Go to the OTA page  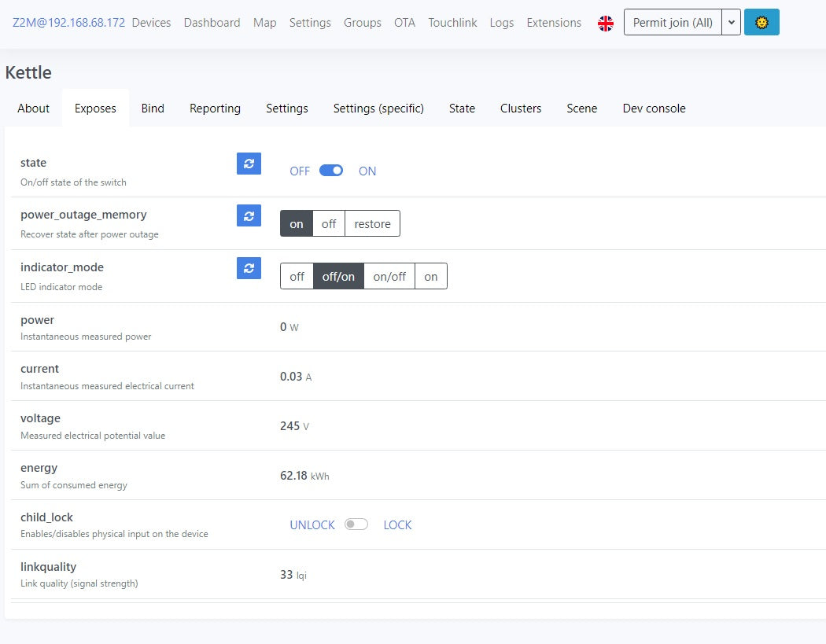pos(404,23)
